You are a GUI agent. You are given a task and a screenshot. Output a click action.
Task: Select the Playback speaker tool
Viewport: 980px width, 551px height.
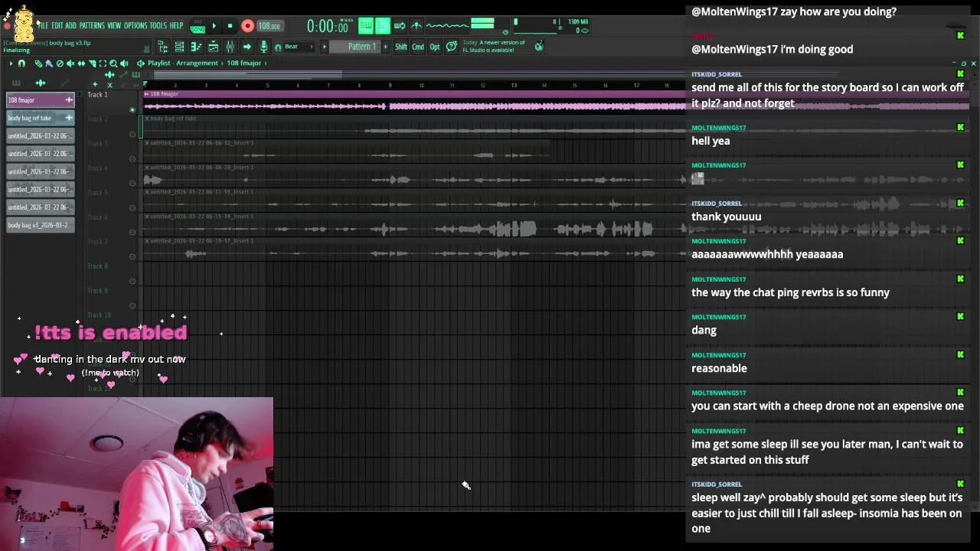coord(124,64)
